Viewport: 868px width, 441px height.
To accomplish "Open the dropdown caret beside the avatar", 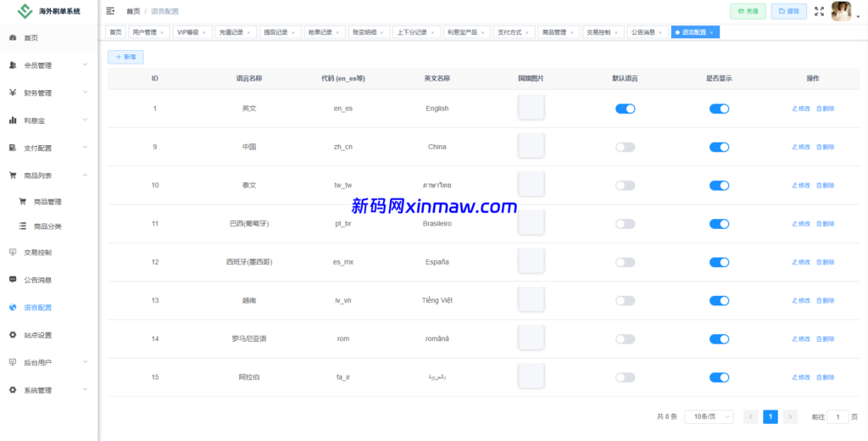I will 858,17.
